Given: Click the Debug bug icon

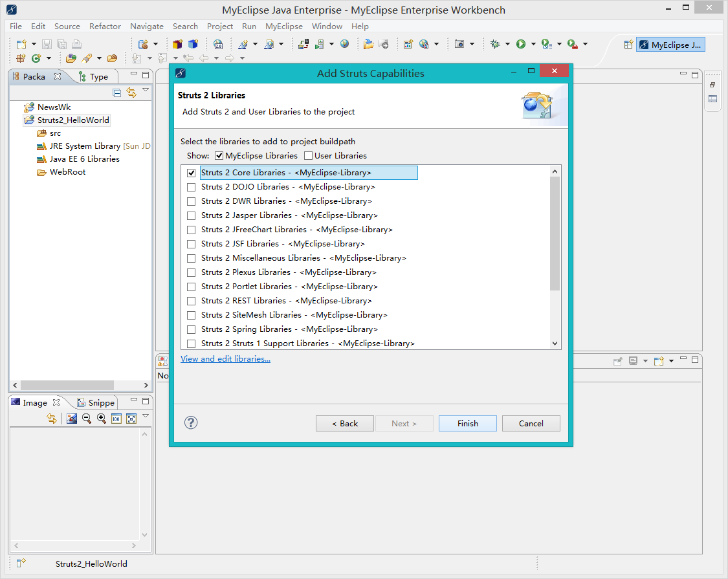Looking at the screenshot, I should [496, 44].
